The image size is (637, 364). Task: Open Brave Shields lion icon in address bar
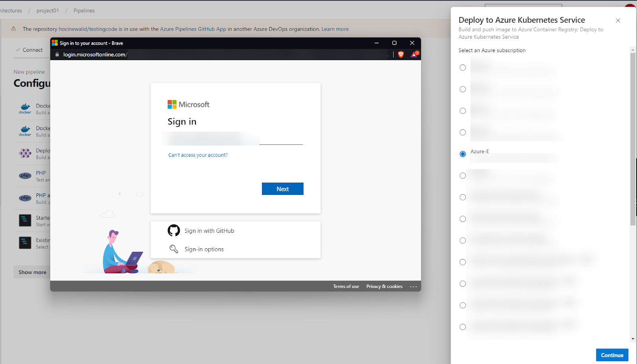click(401, 55)
